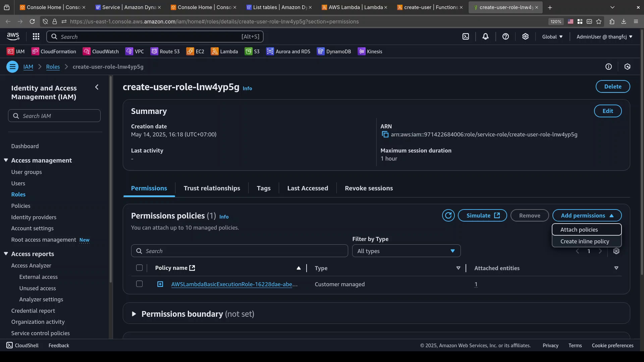
Task: Go to Roles in the breadcrumb
Action: (53, 67)
